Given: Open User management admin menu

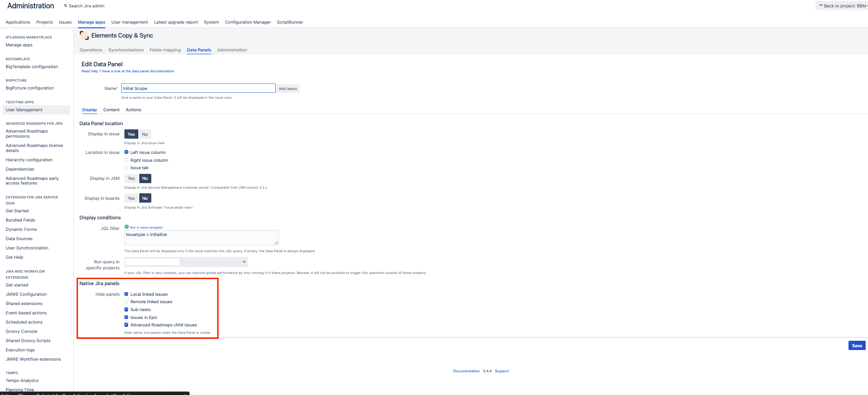Looking at the screenshot, I should pyautogui.click(x=130, y=22).
